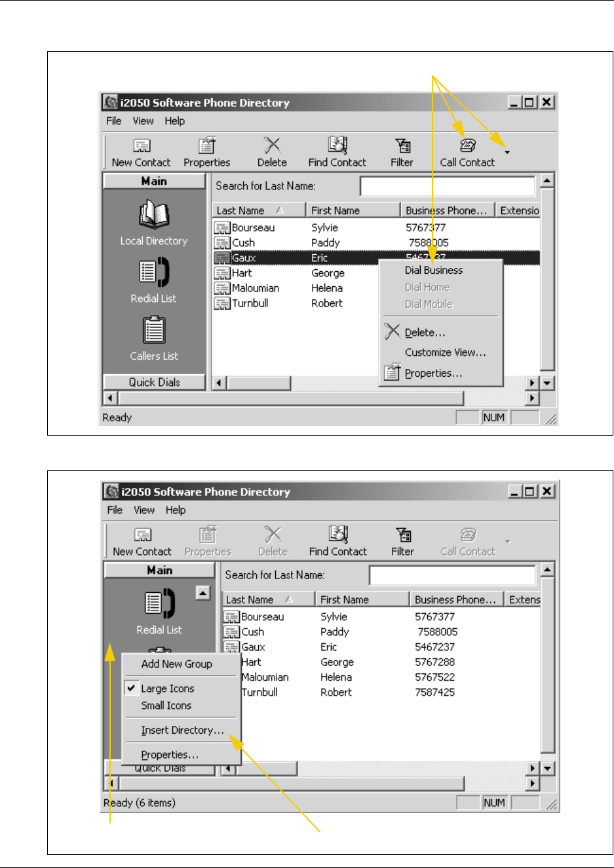Click Quick Dials group button in top window
This screenshot has width=614, height=868.
click(154, 382)
